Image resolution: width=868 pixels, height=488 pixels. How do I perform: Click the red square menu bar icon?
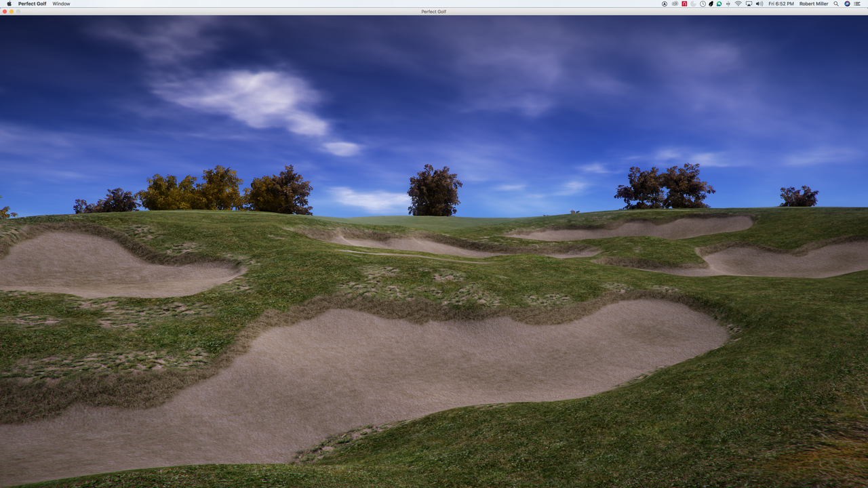[684, 3]
